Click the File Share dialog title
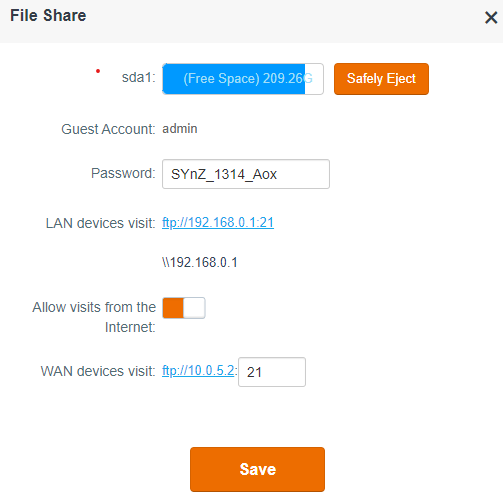 click(x=48, y=16)
